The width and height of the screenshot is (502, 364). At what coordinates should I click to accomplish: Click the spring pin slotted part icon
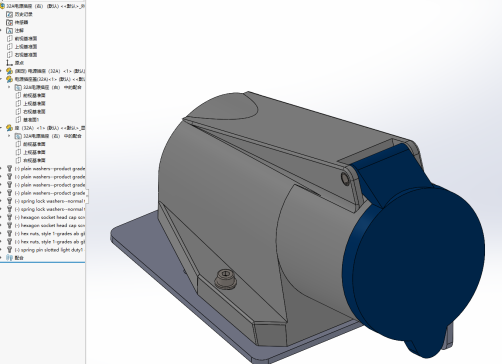(x=10, y=250)
